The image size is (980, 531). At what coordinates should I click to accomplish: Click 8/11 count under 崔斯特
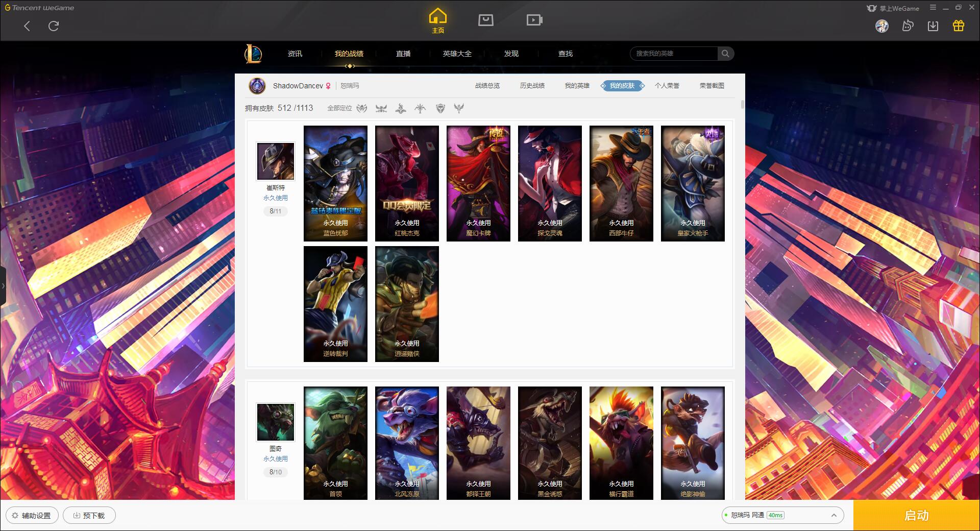click(276, 211)
